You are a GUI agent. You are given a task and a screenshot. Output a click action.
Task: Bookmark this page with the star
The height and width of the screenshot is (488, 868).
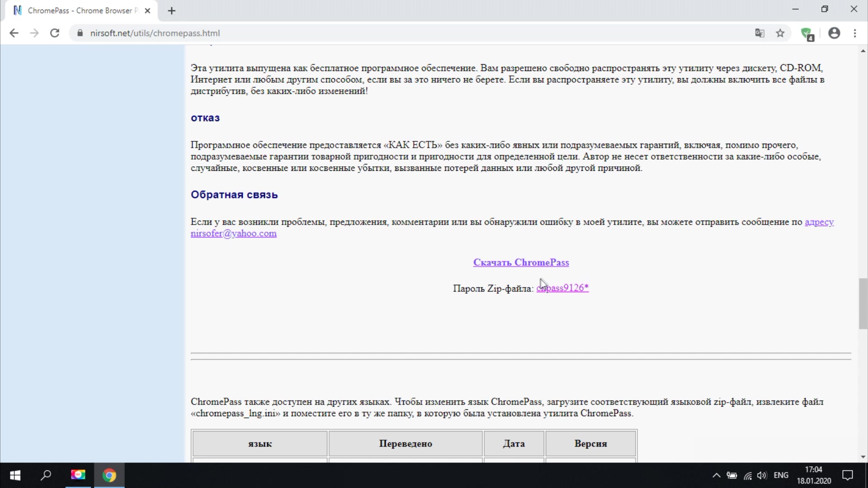click(780, 33)
